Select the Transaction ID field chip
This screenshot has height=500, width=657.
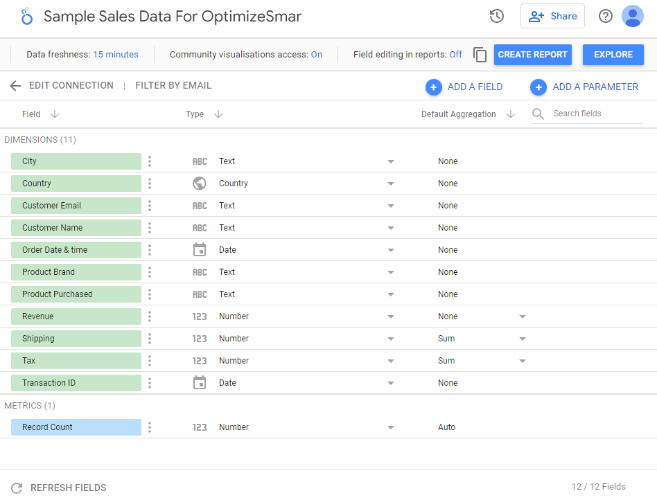point(76,383)
